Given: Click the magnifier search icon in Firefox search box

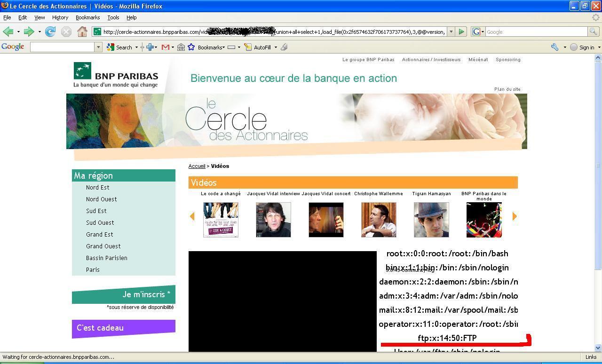Looking at the screenshot, I should click(593, 32).
